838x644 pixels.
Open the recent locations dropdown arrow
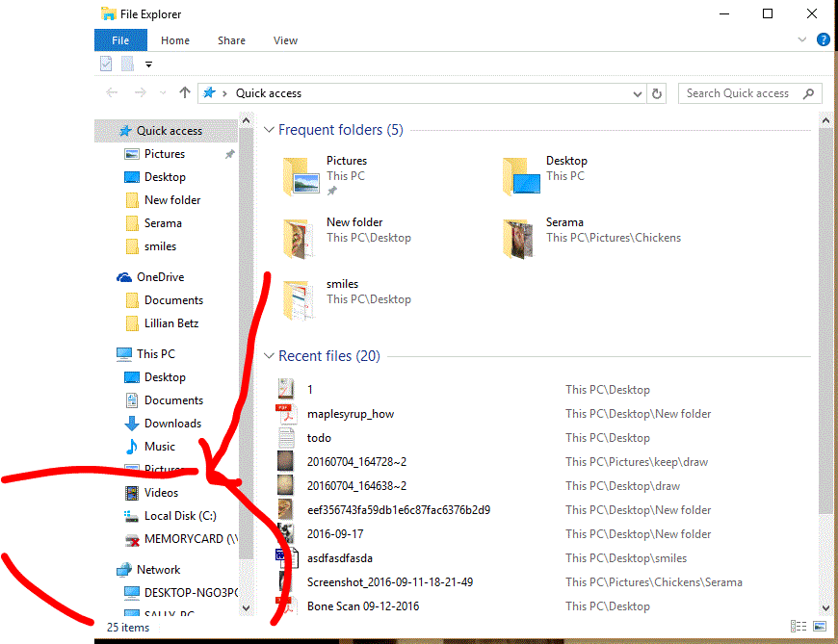pyautogui.click(x=163, y=93)
